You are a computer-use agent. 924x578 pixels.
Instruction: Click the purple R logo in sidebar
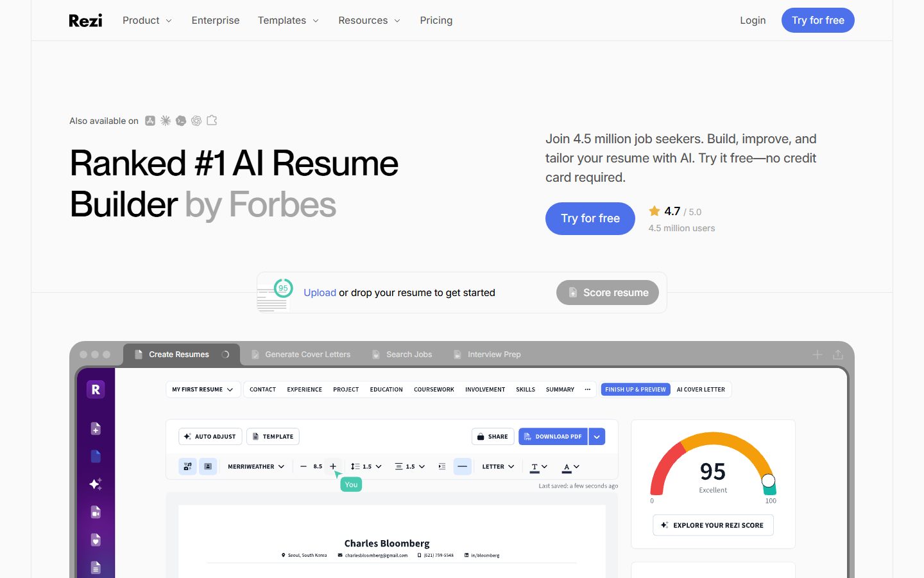click(96, 389)
